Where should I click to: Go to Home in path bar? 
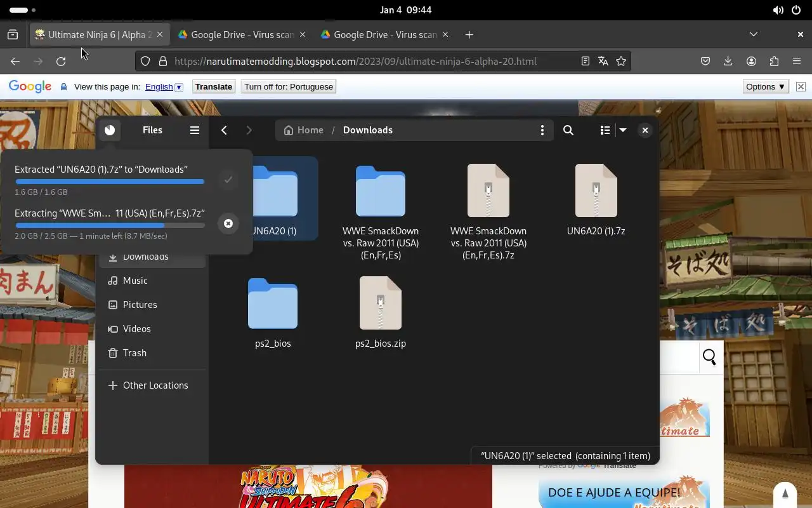tap(303, 130)
